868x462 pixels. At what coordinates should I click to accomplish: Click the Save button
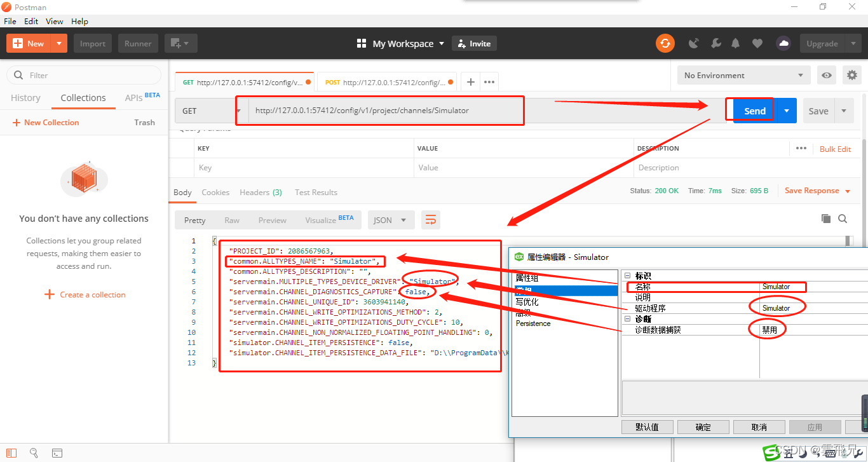[818, 111]
